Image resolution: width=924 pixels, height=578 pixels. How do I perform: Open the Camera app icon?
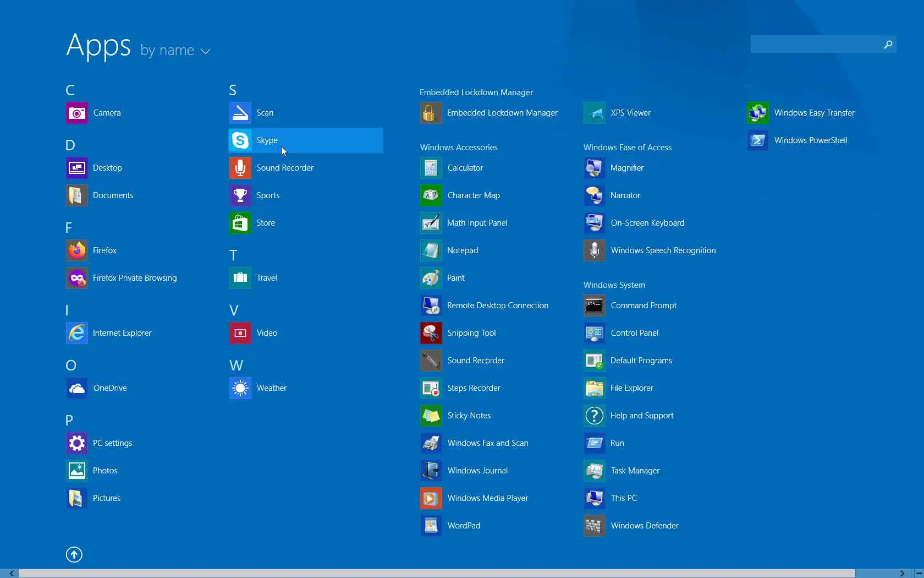77,113
